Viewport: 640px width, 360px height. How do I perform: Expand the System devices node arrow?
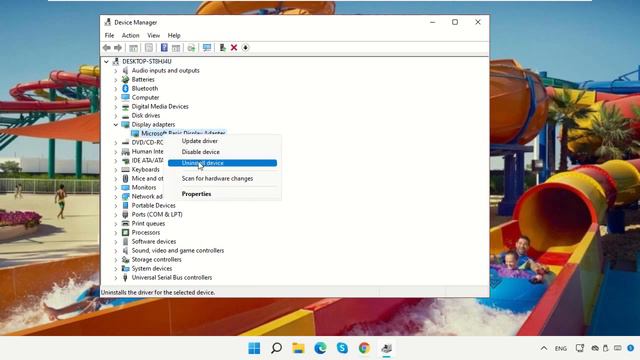(x=116, y=269)
